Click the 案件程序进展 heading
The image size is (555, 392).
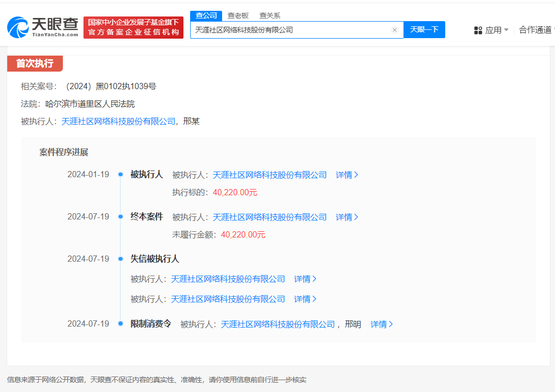click(x=64, y=152)
